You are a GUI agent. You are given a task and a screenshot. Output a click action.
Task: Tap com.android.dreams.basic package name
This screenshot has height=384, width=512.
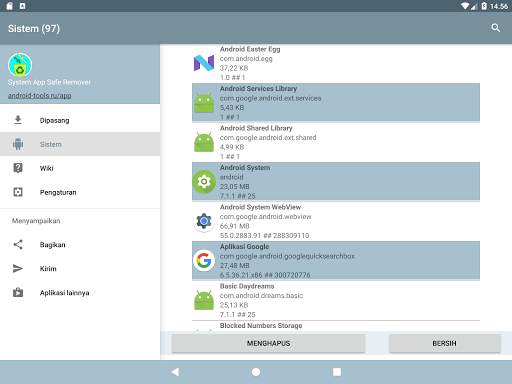(x=261, y=296)
